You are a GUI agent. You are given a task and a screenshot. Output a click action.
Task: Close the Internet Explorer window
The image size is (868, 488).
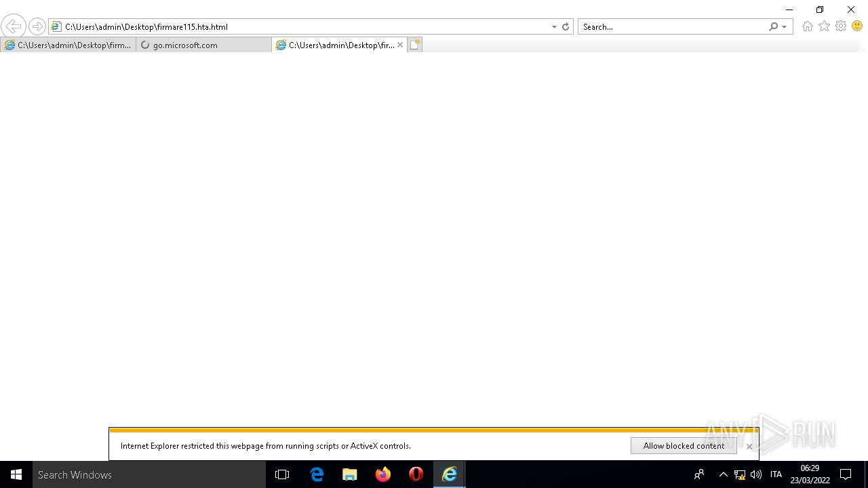851,9
